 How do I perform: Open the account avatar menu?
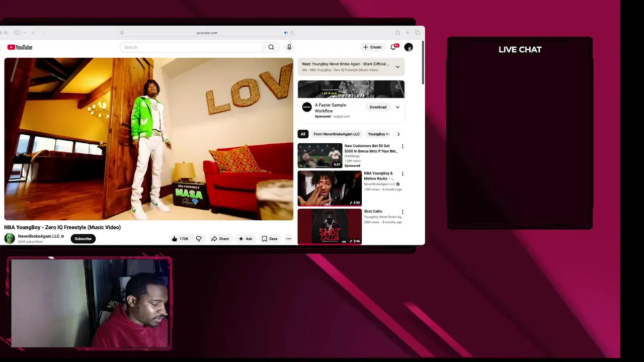pos(409,47)
